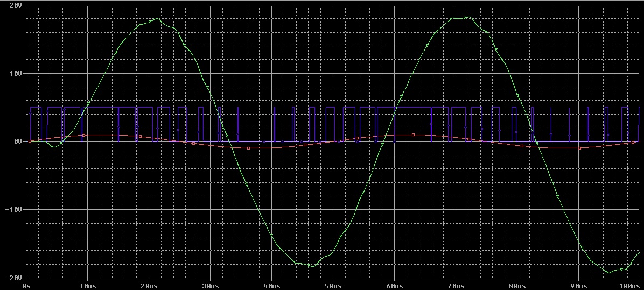644x290 pixels.
Task: Click the -20V voltage axis label
Action: 13,278
